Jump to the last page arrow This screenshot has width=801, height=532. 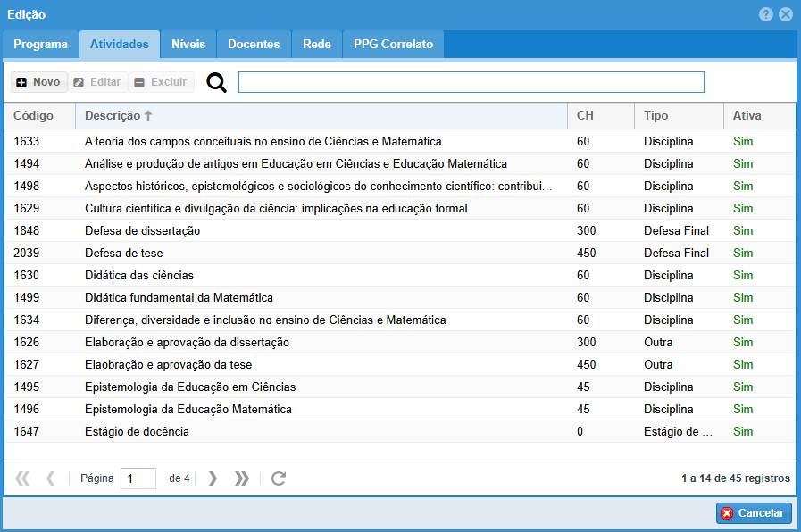coord(241,478)
